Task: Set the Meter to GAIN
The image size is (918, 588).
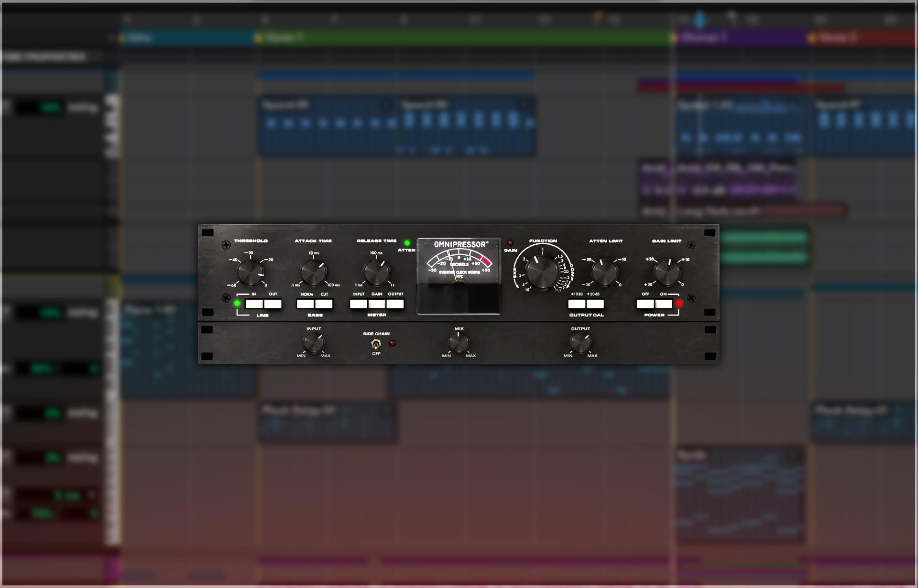Action: pyautogui.click(x=377, y=304)
